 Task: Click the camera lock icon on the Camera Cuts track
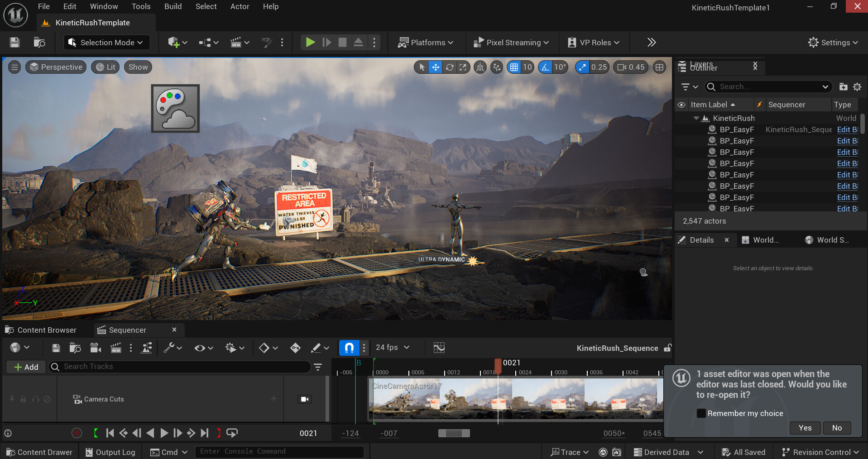pos(305,399)
